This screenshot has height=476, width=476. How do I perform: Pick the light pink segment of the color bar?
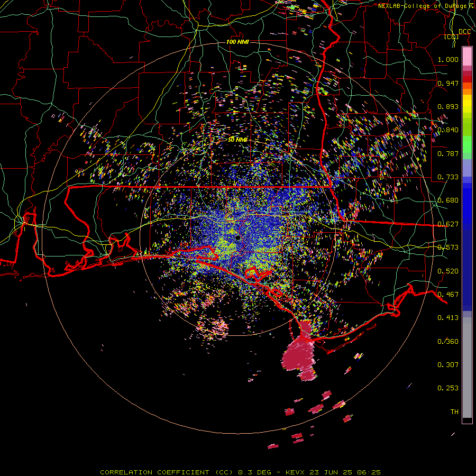[x=467, y=57]
